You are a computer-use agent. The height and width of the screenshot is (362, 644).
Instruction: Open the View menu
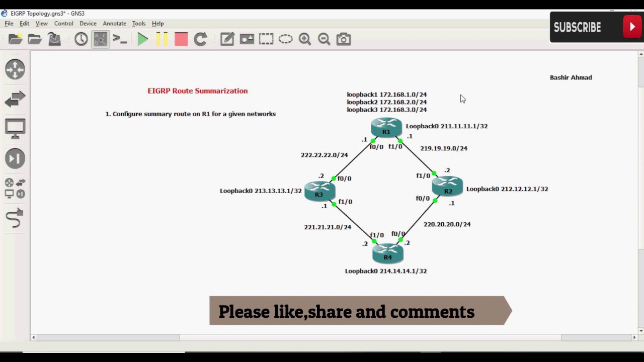(42, 24)
